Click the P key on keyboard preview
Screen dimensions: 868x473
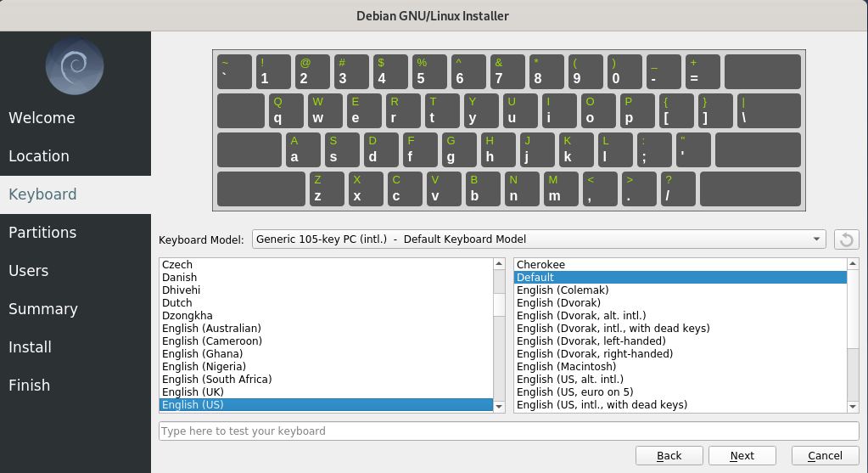click(638, 110)
